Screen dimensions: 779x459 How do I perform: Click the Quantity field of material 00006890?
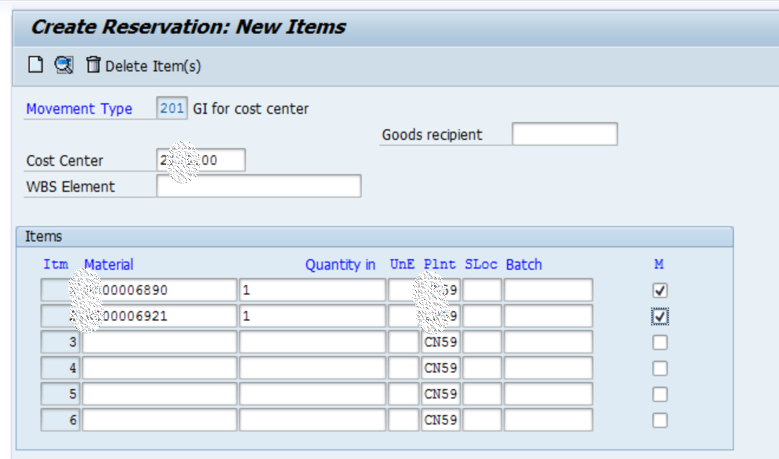coord(312,290)
